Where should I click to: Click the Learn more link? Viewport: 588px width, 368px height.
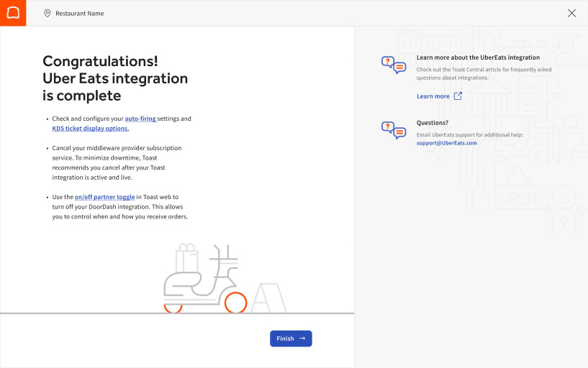433,96
